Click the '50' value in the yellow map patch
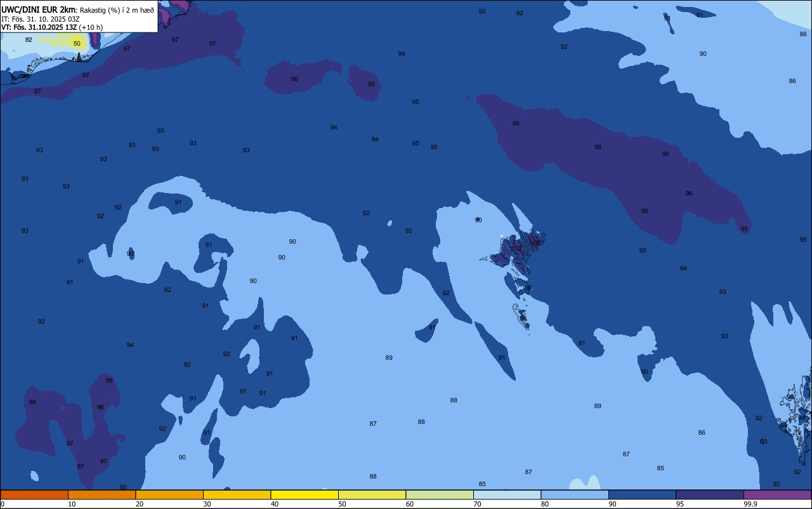 (x=77, y=44)
